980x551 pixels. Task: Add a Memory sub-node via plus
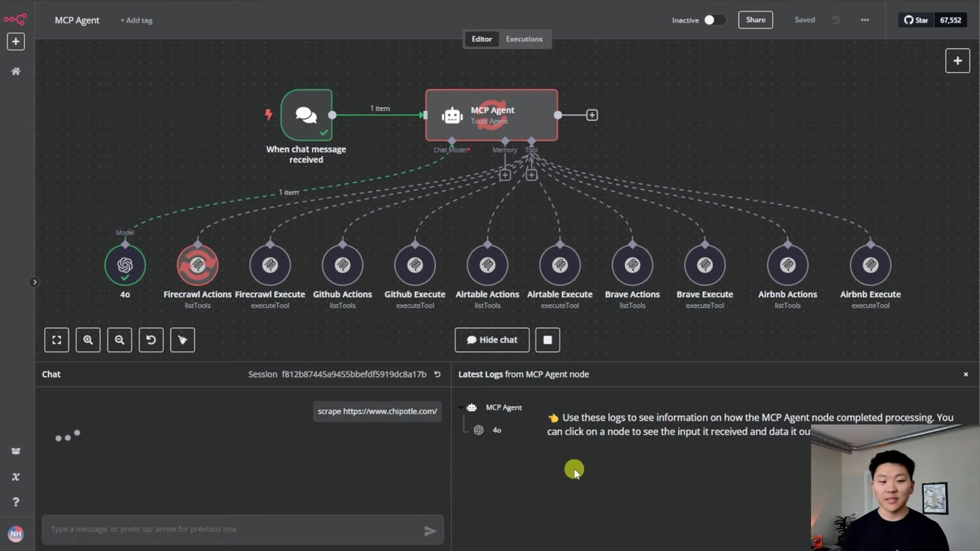tap(505, 175)
